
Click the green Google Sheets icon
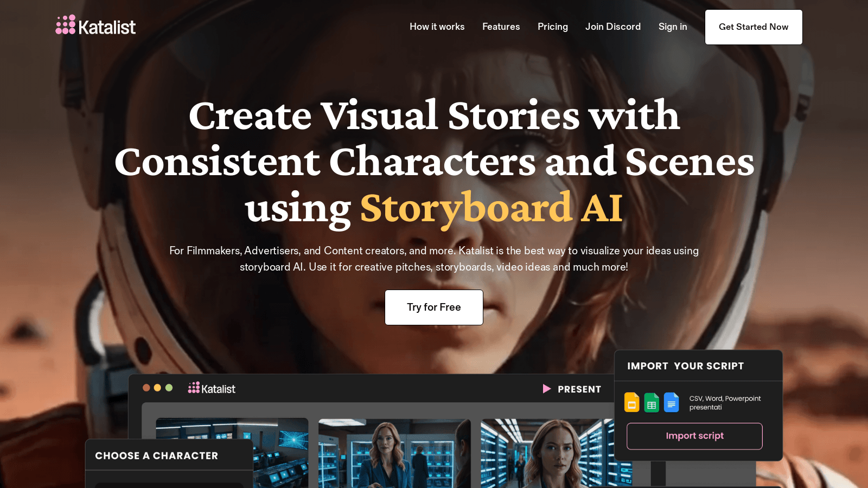tap(652, 402)
